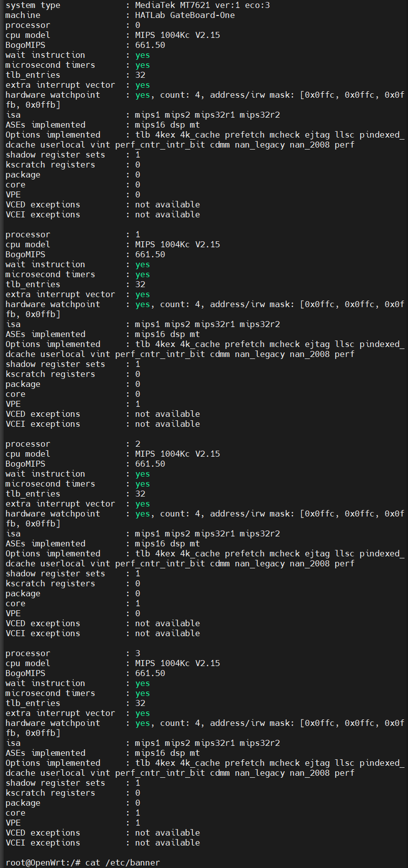Click BogoMIPS value 661.50 under processor 0
Viewport: 408px width, 868px height.
[150, 45]
